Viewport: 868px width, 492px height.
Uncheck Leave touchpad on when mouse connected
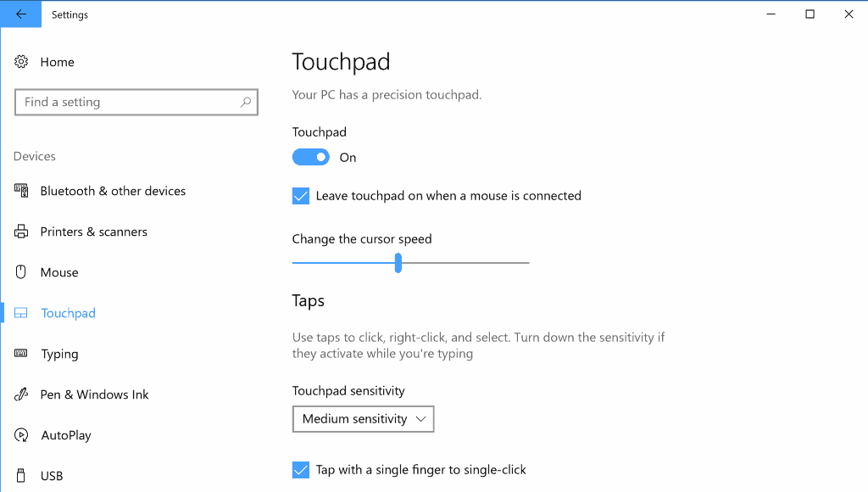tap(301, 196)
